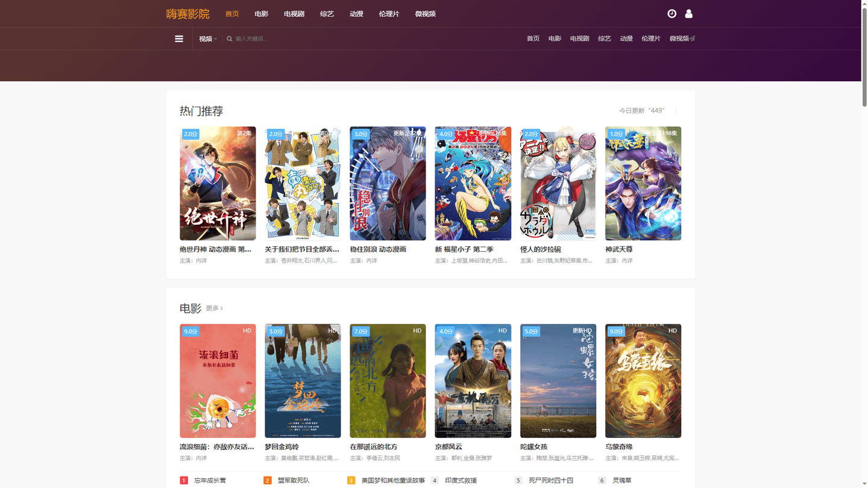
Task: Click the title 神武天尊
Action: tap(619, 249)
